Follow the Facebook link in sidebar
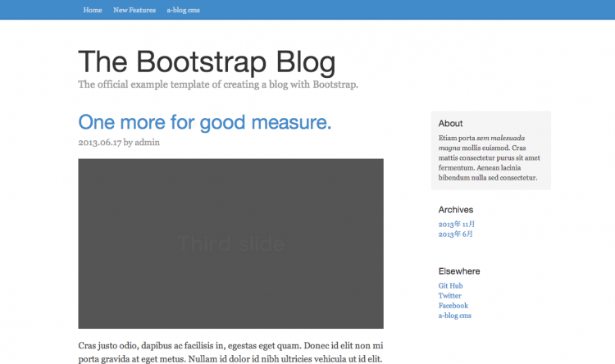 click(x=453, y=306)
